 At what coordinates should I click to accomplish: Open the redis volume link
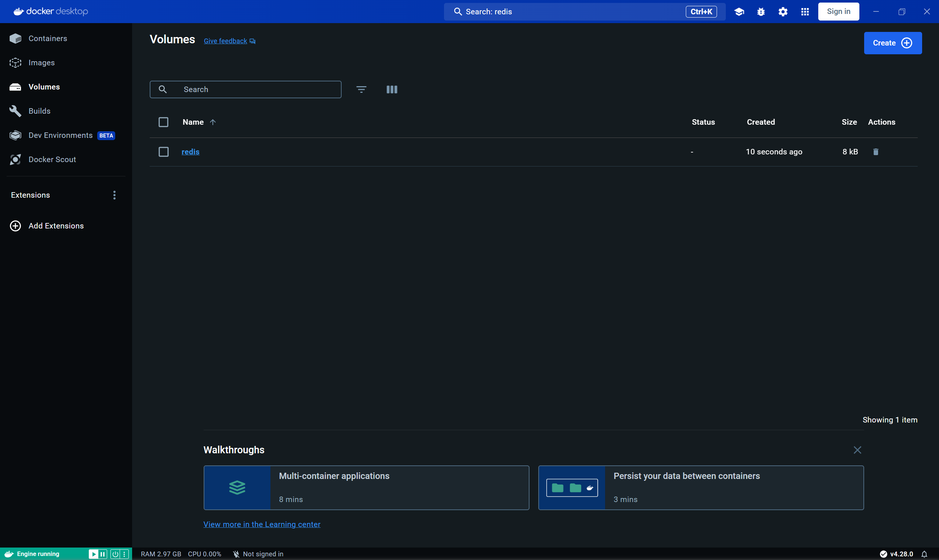(190, 152)
